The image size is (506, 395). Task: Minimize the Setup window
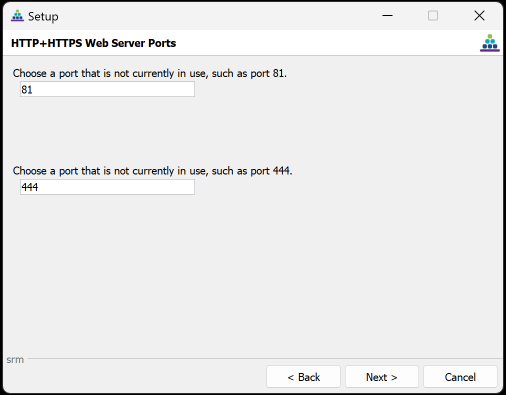coord(387,15)
